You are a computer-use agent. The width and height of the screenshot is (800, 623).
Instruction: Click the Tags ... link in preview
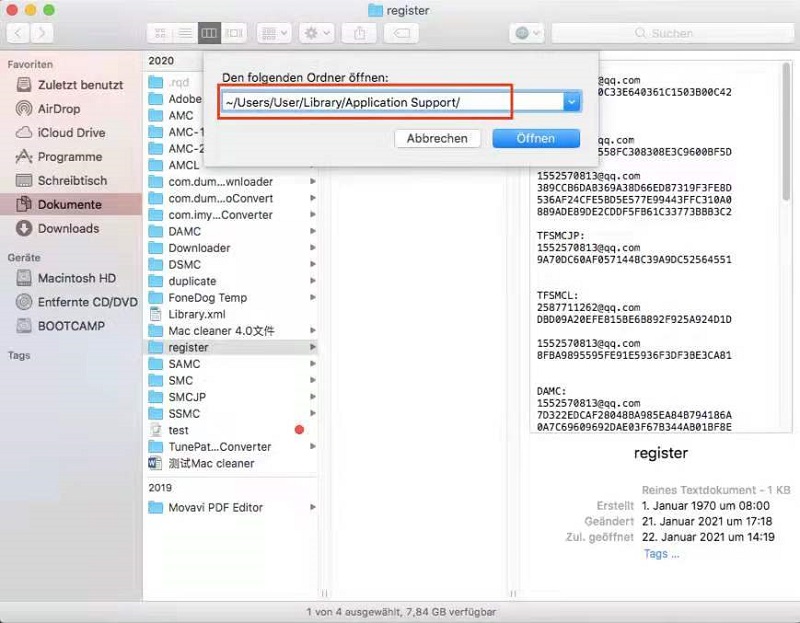pyautogui.click(x=661, y=554)
